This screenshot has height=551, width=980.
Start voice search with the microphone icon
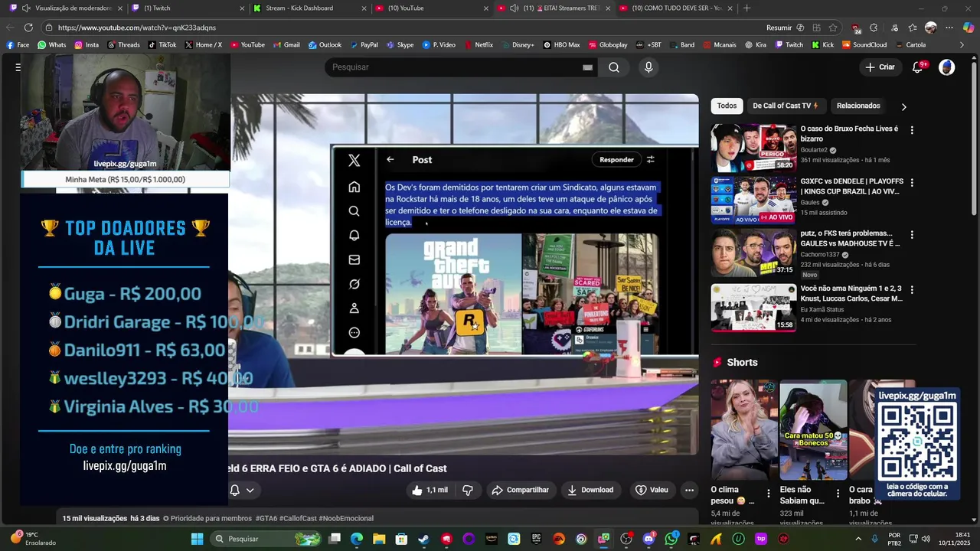[648, 67]
